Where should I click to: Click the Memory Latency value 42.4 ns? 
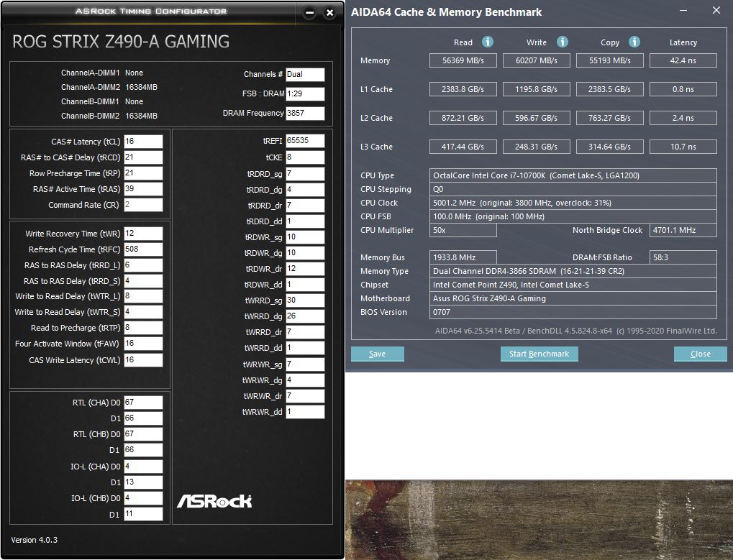(683, 60)
